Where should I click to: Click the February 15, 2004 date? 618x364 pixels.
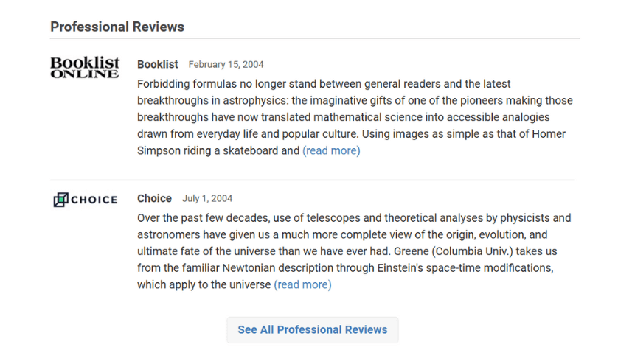226,65
